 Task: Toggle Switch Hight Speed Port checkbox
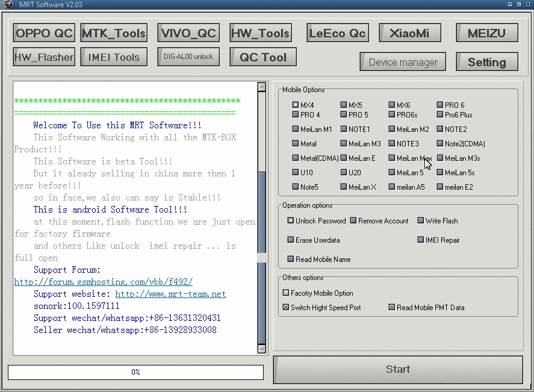pos(286,308)
